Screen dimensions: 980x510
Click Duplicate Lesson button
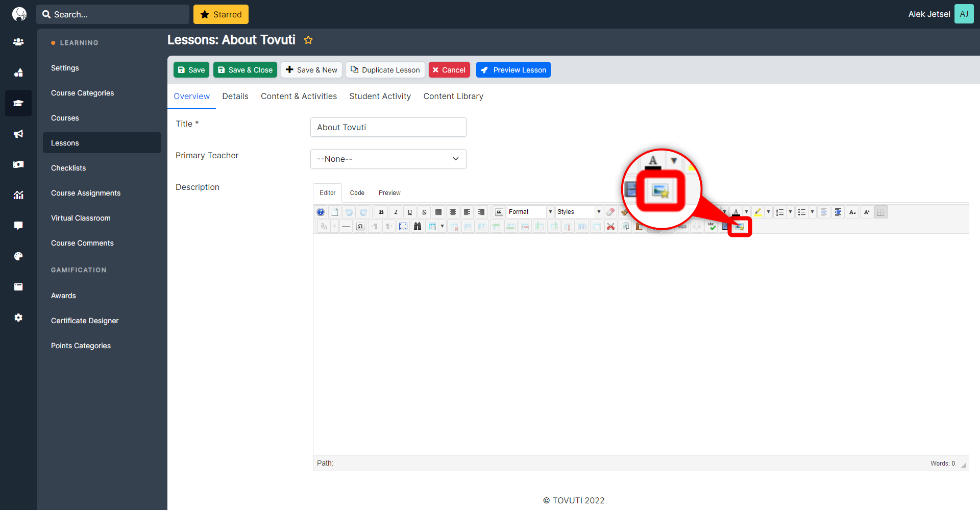pos(385,70)
